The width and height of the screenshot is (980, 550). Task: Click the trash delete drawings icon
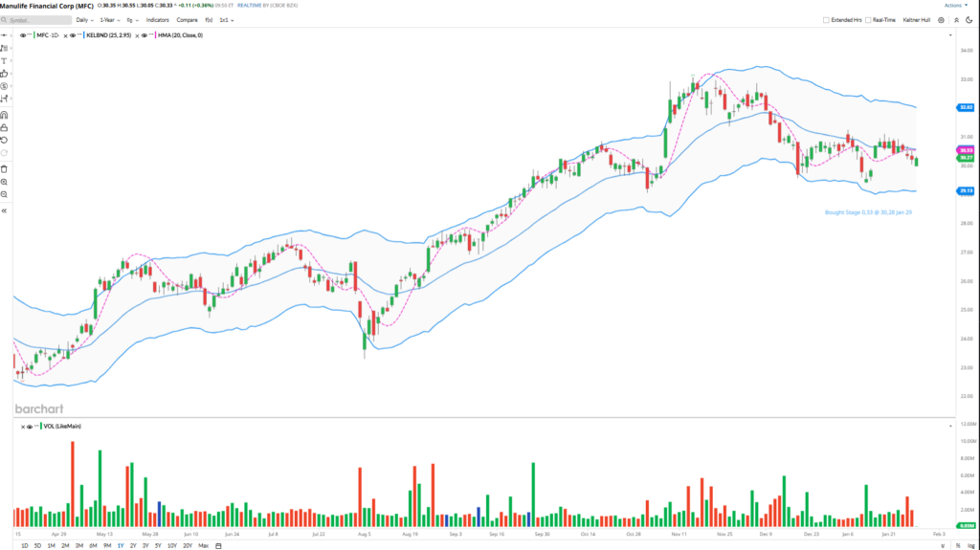(5, 168)
